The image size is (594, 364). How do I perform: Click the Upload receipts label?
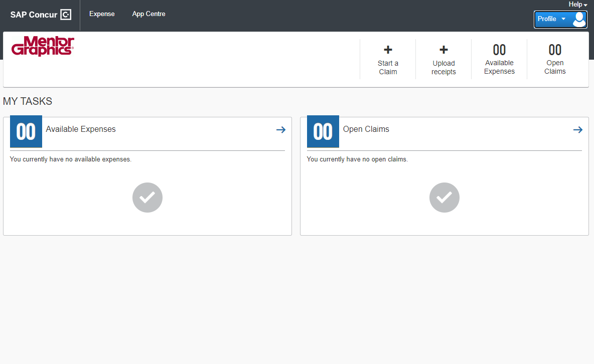point(443,67)
